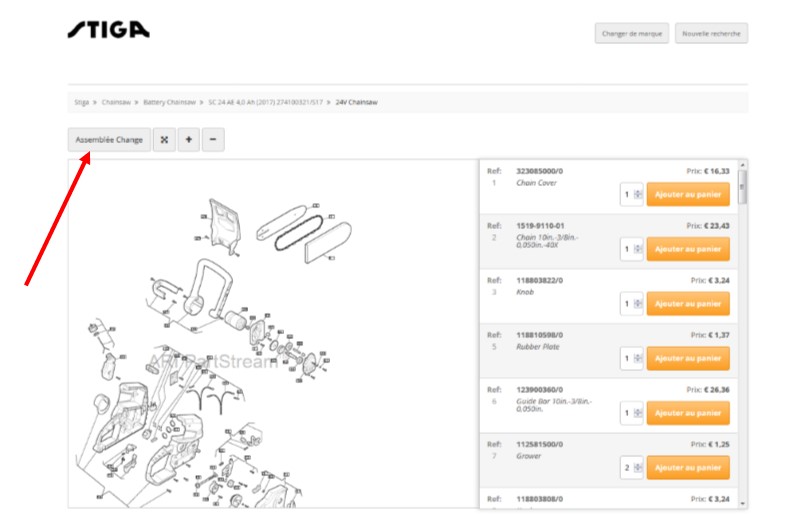The width and height of the screenshot is (799, 517).
Task: Click the fit-to-screen diagram icon
Action: (165, 140)
